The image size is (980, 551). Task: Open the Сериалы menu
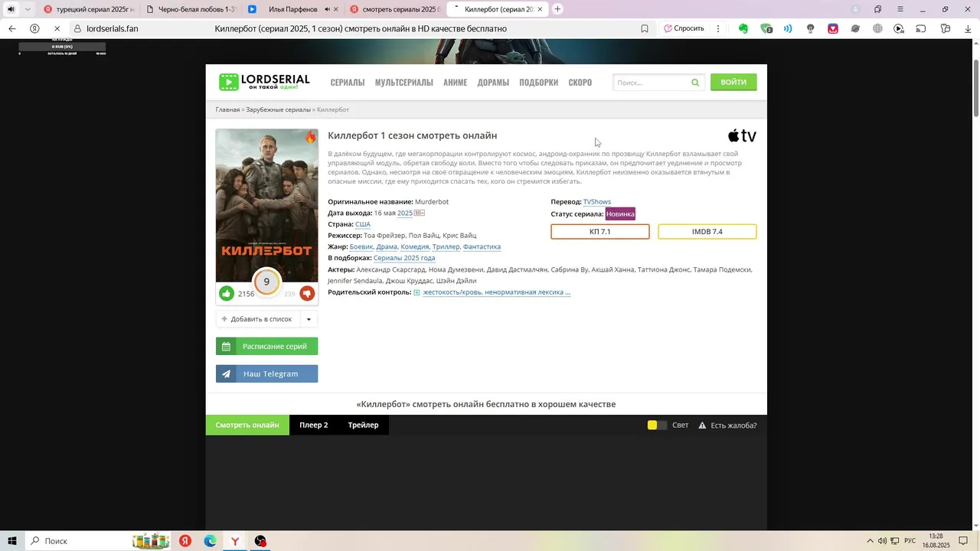[348, 83]
